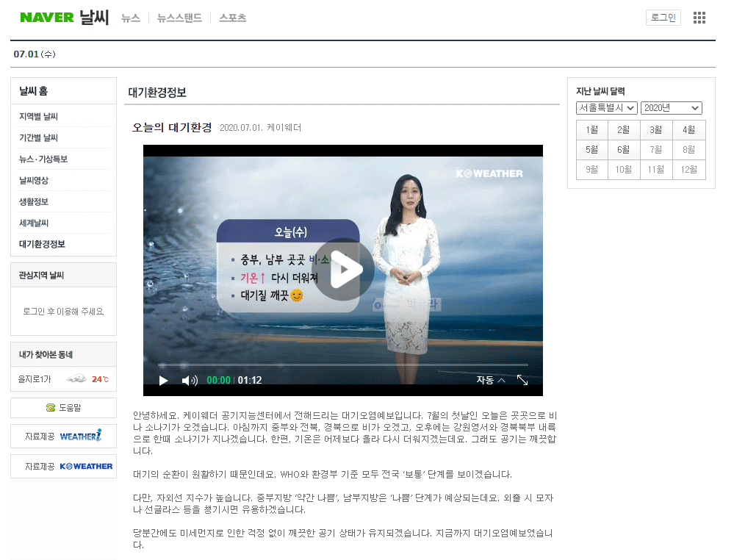Open the 도움말 help link
Viewport: 734px width, 560px height.
[x=64, y=407]
